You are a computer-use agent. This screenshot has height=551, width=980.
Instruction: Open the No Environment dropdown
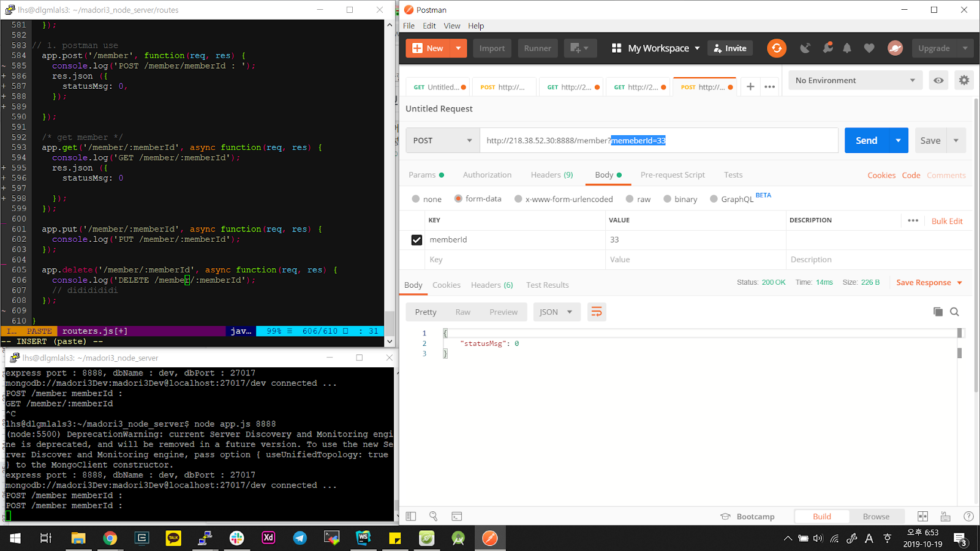pos(855,80)
